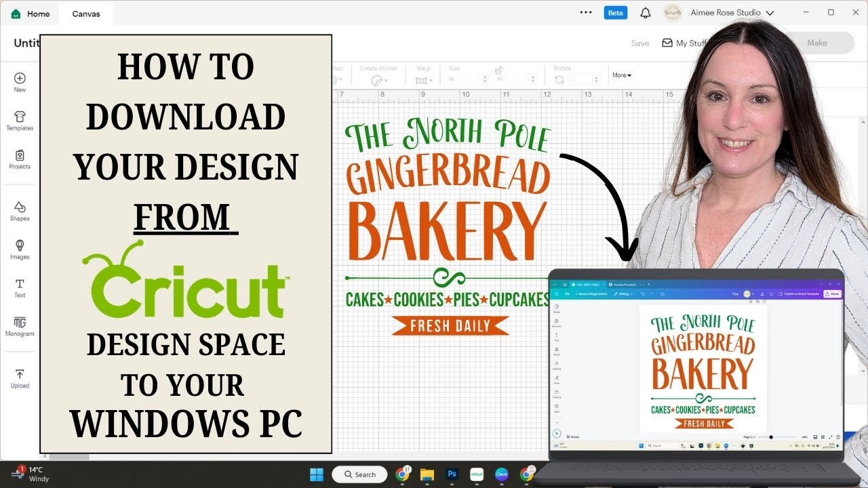
Task: Click the Rotate icon in toolbar
Action: (x=559, y=79)
